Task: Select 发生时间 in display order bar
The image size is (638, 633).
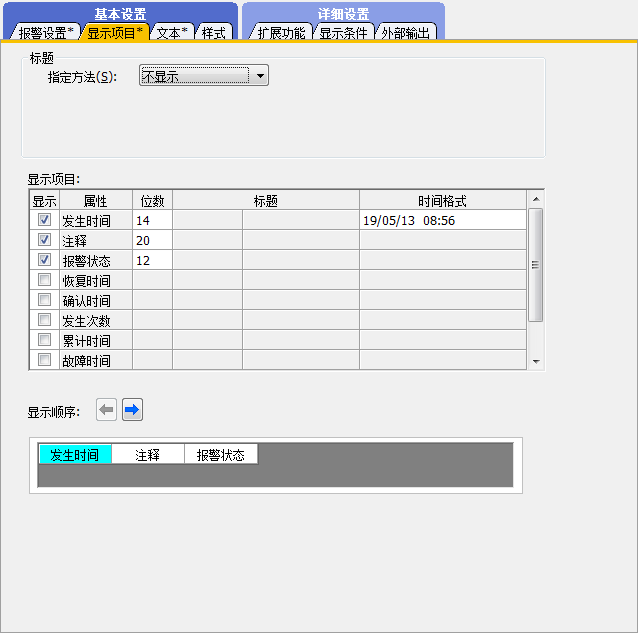Action: click(x=74, y=455)
